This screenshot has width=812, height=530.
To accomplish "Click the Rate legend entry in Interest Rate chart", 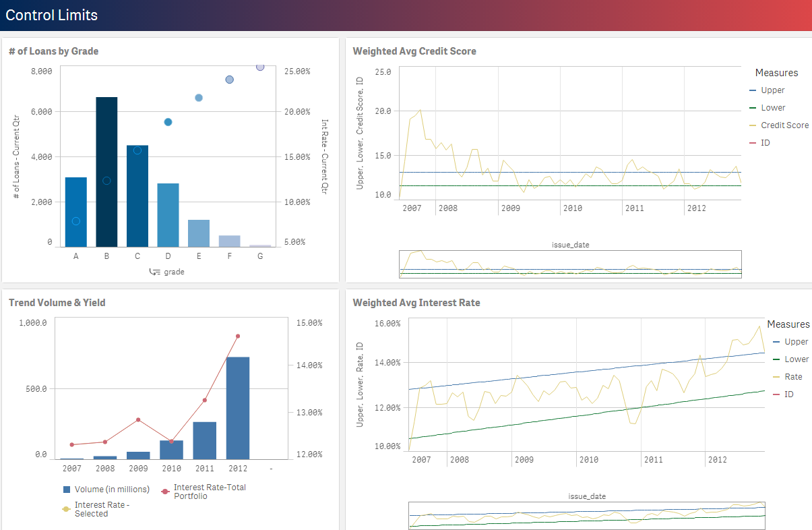I will point(793,377).
